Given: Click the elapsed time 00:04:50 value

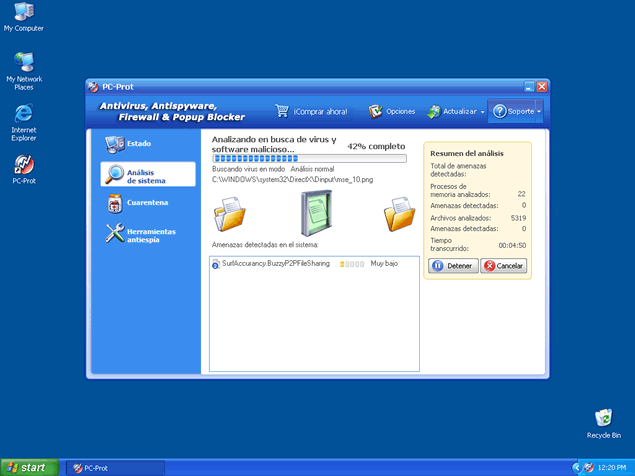Looking at the screenshot, I should 512,245.
